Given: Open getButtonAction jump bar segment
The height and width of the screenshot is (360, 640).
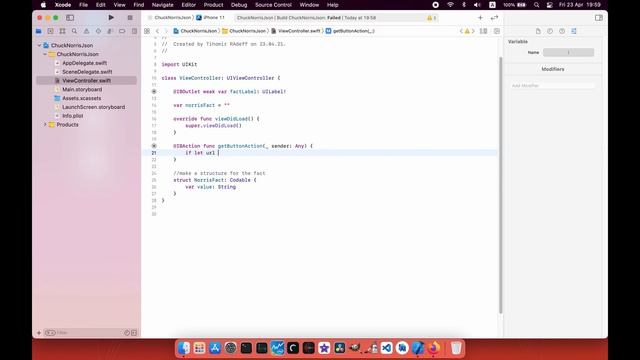Looking at the screenshot, I should coord(350,31).
